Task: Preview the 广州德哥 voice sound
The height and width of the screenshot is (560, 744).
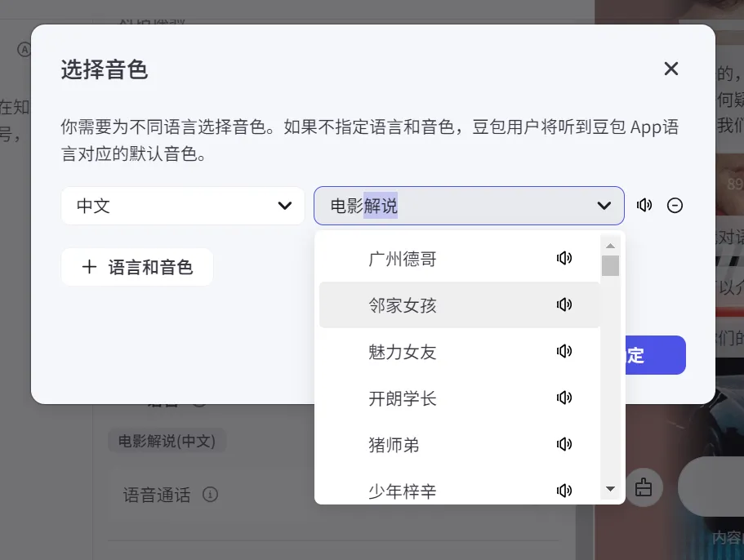Action: point(564,259)
